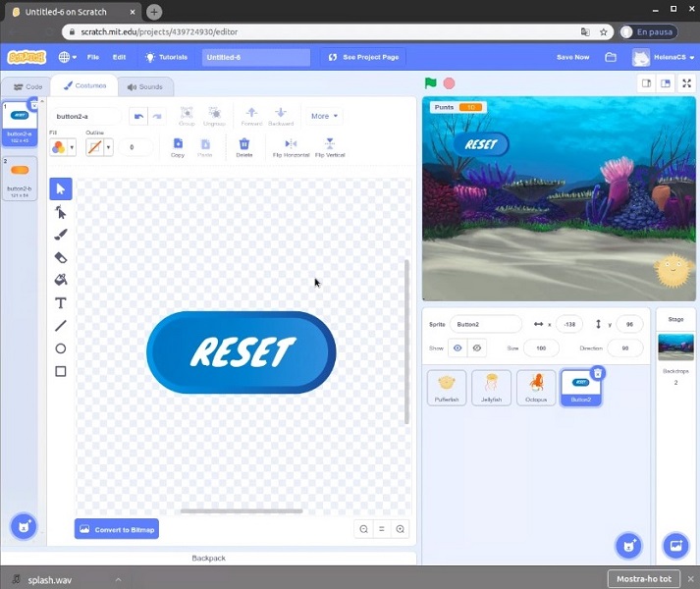700x589 pixels.
Task: Select the Circle tool
Action: [x=61, y=348]
